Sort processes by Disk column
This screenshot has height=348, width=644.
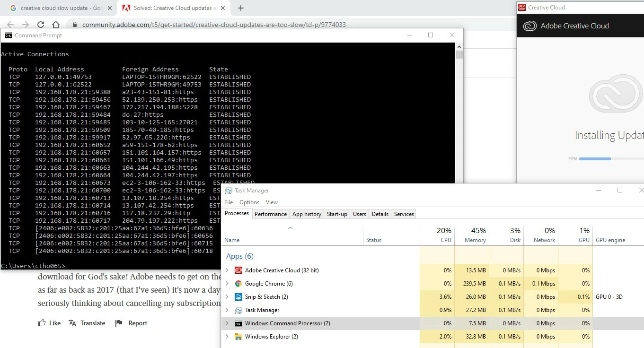[x=506, y=235]
